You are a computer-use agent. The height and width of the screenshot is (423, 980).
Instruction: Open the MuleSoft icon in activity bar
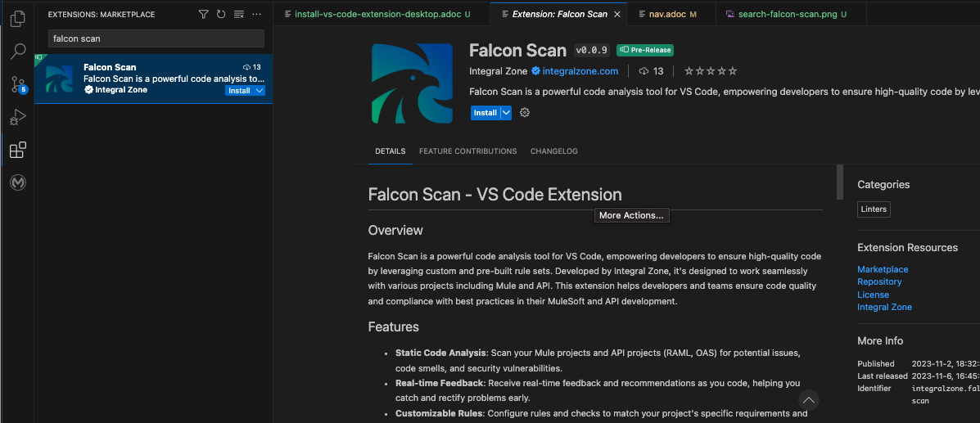(x=18, y=182)
